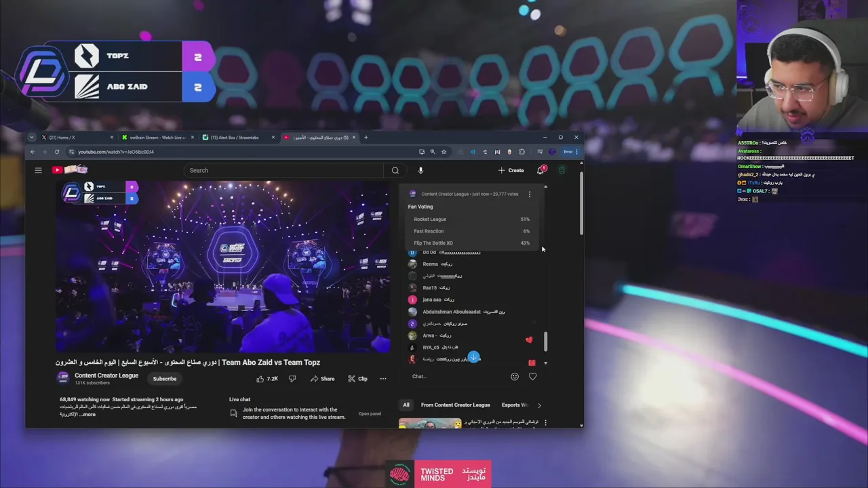Vote Fast Reaction in poll

tap(471, 231)
